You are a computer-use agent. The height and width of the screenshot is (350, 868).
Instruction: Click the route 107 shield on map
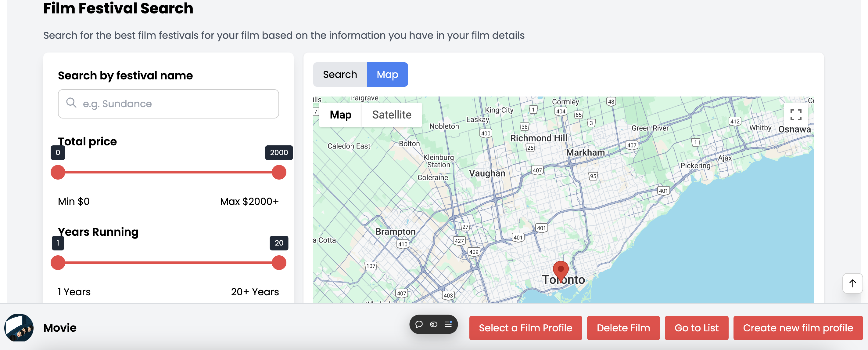(x=371, y=266)
